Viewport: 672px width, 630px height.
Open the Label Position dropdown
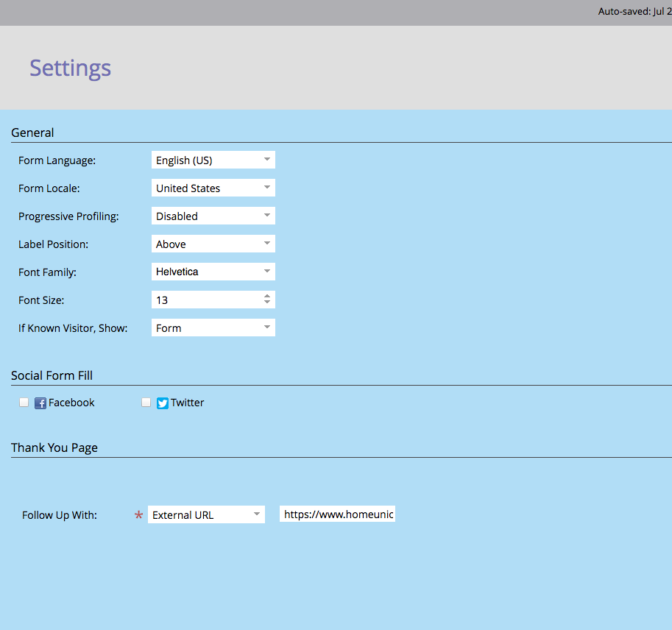[213, 244]
